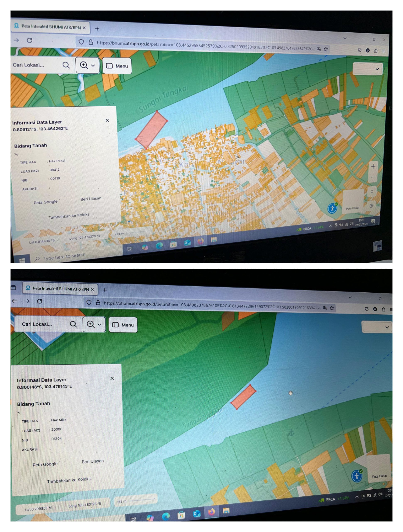The width and height of the screenshot is (403, 532).
Task: Click Peta Google in the Hak Pakai panel
Action: point(45,202)
